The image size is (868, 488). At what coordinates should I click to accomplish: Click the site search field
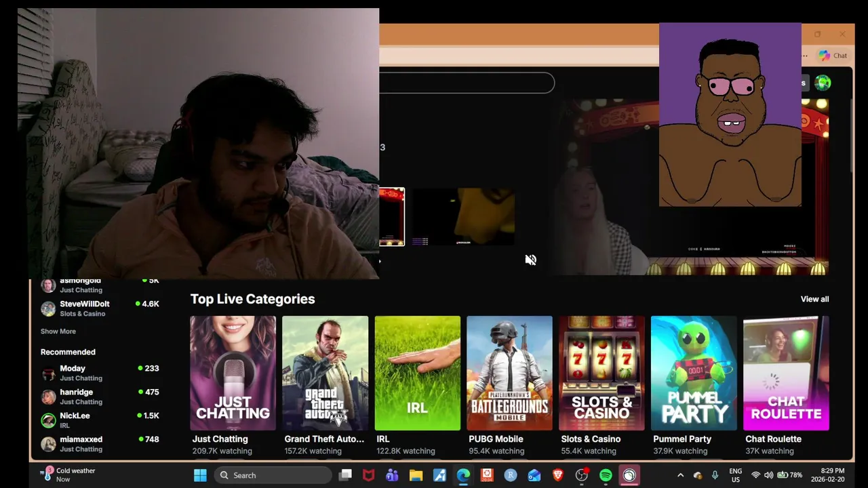[467, 83]
